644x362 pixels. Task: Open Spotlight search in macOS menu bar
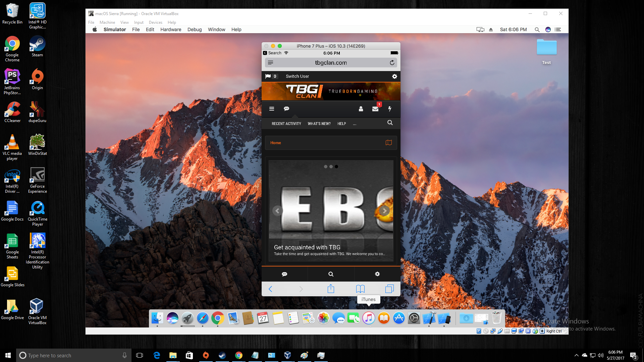(x=537, y=29)
